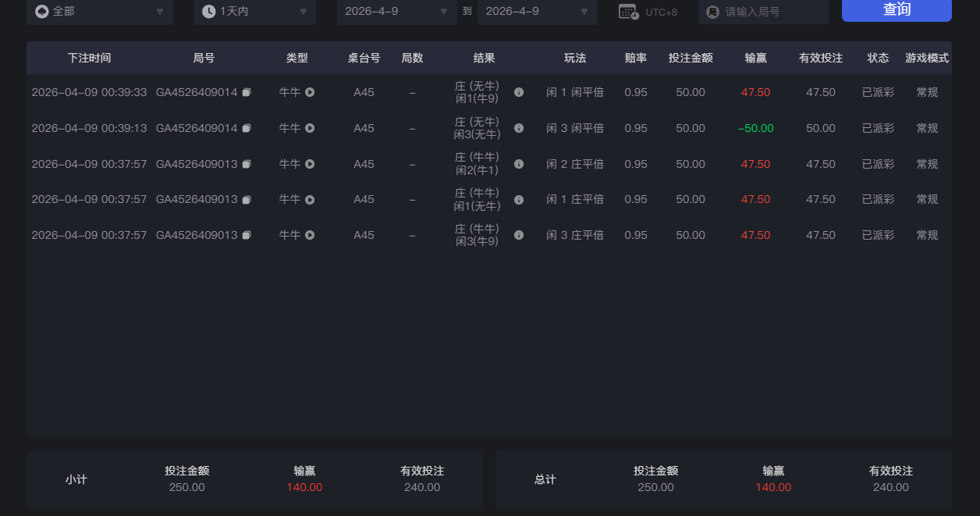Select the 状态 column header

pyautogui.click(x=877, y=57)
